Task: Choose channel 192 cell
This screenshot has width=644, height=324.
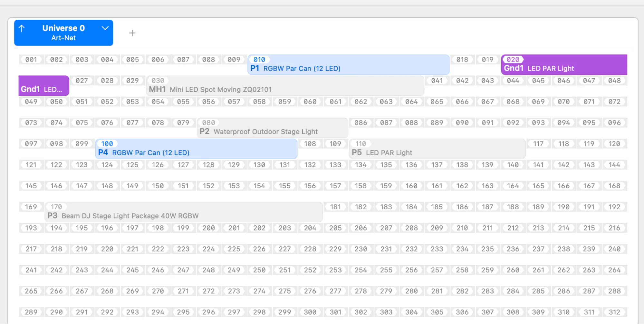Action: [x=614, y=207]
